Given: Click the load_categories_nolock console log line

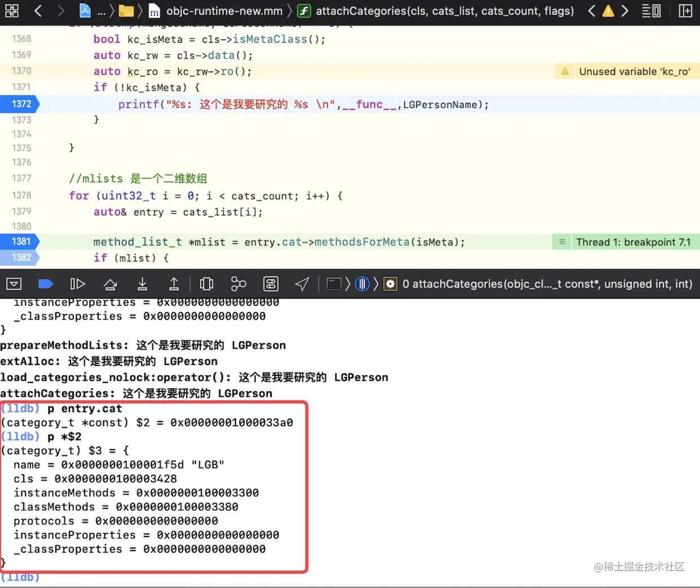Looking at the screenshot, I should (194, 377).
